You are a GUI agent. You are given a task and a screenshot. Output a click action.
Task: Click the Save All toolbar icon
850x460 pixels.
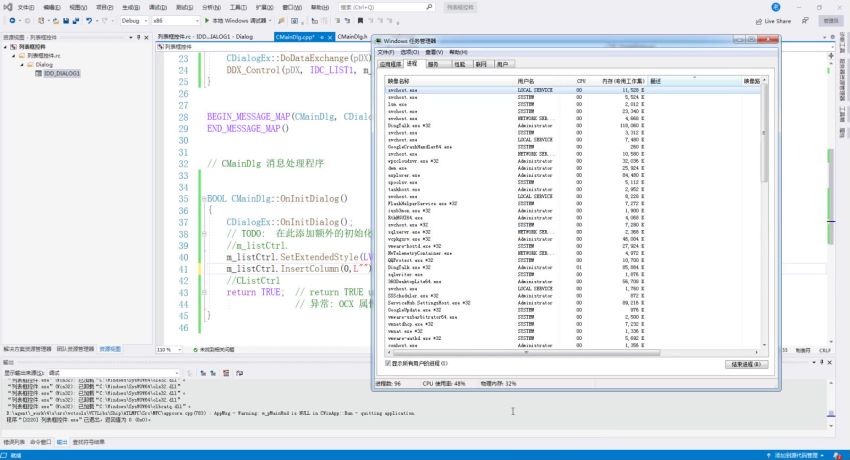[x=75, y=21]
